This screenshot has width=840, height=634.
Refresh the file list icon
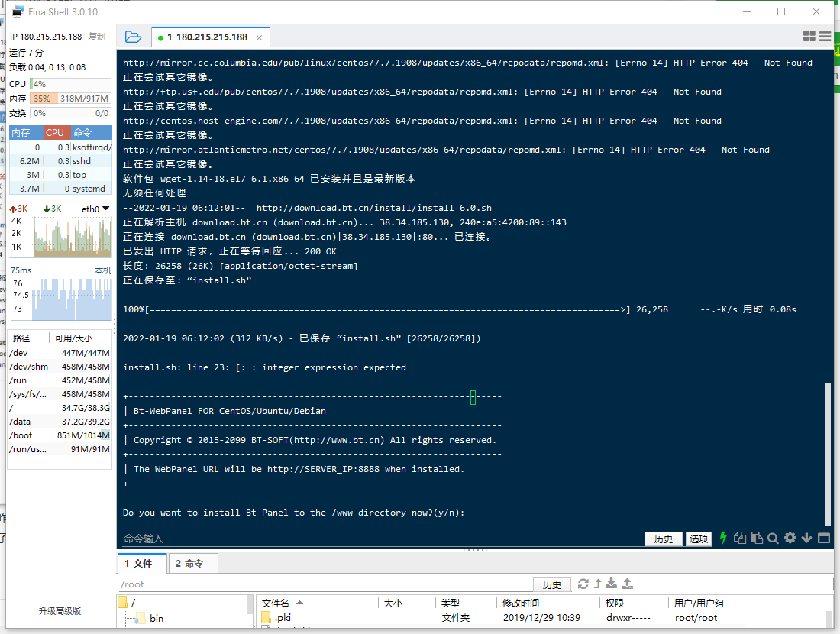[x=583, y=584]
